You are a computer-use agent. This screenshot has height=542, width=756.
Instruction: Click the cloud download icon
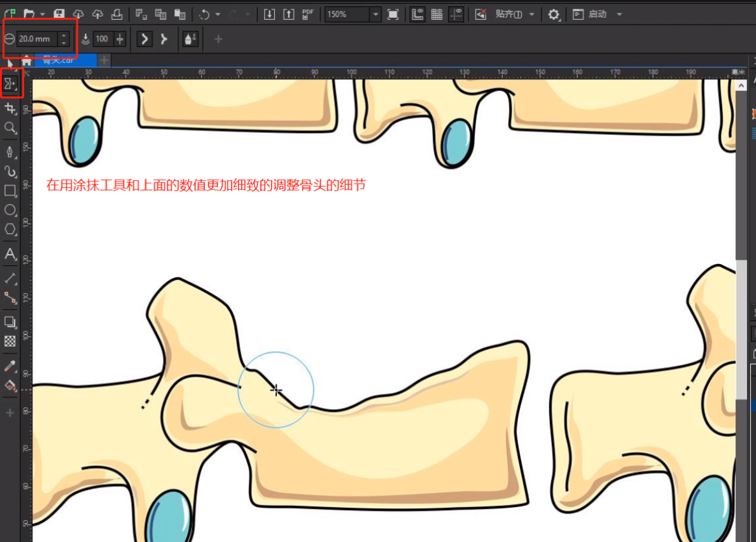coord(78,14)
